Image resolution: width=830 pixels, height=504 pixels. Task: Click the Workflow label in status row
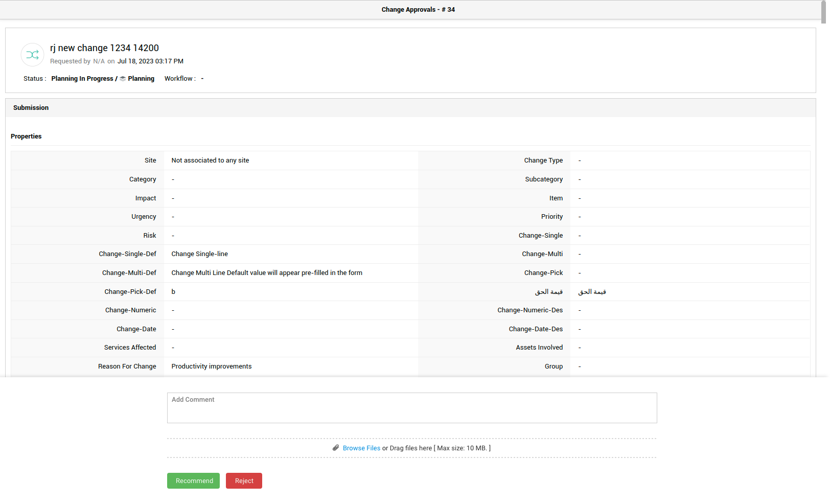[179, 79]
